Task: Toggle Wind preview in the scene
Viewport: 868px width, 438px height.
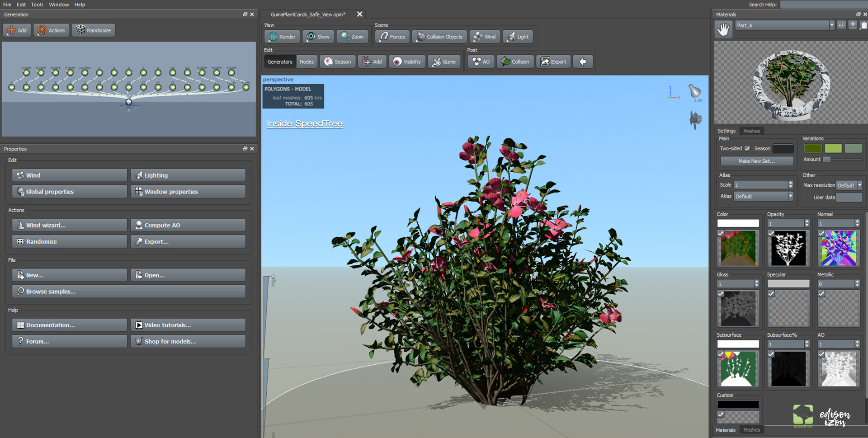Action: pos(484,36)
